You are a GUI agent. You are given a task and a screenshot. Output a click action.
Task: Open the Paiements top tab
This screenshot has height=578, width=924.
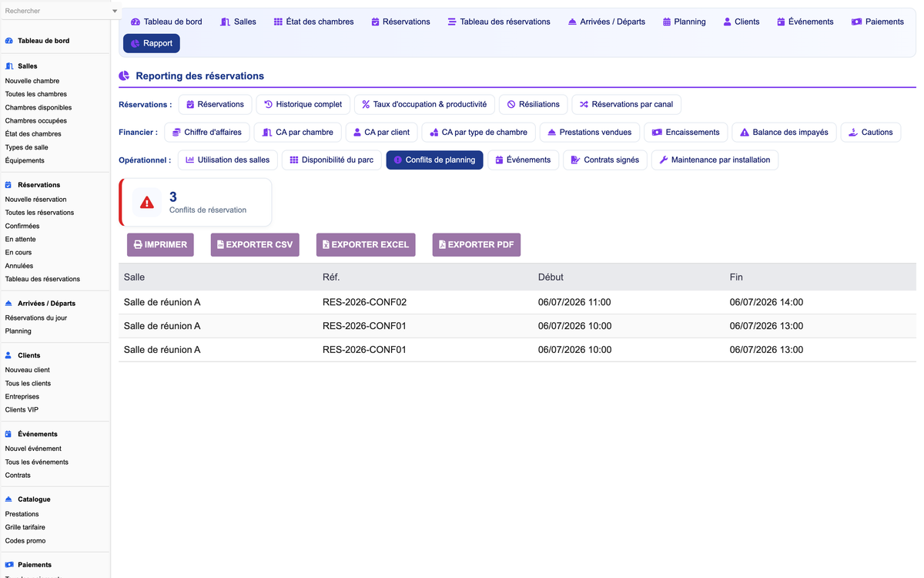point(878,22)
